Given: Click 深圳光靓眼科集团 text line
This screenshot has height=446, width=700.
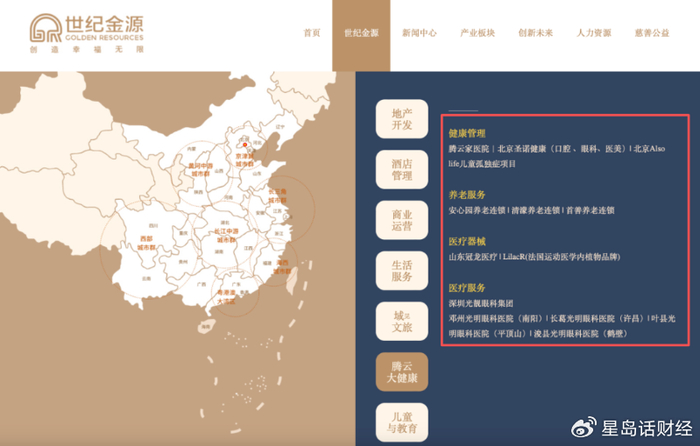Looking at the screenshot, I should point(481,304).
